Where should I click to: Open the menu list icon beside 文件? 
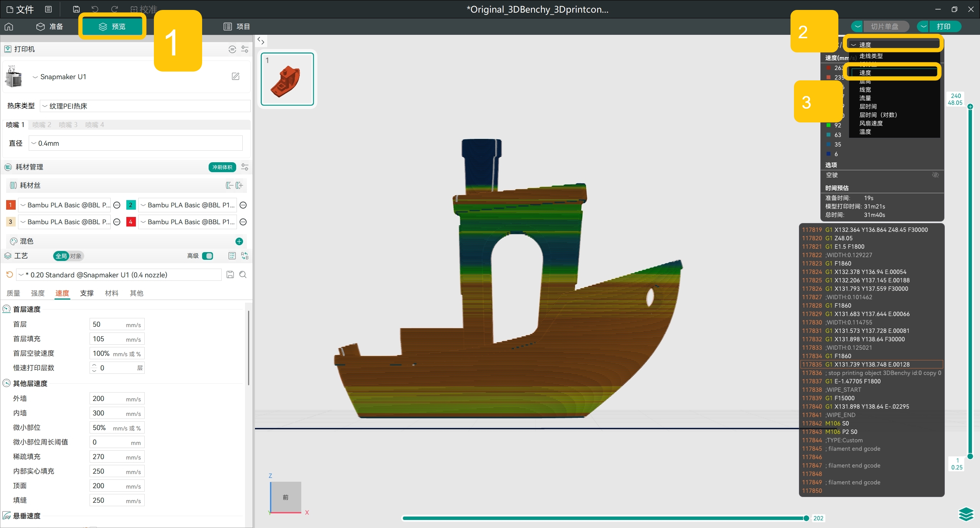(x=48, y=9)
